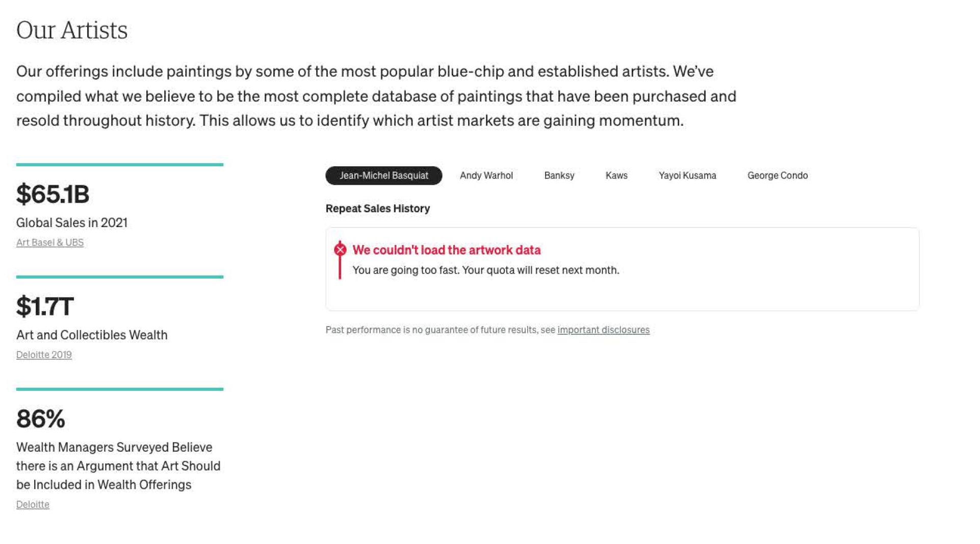The height and width of the screenshot is (544, 980).
Task: Click the Our Artists heading
Action: (x=72, y=30)
